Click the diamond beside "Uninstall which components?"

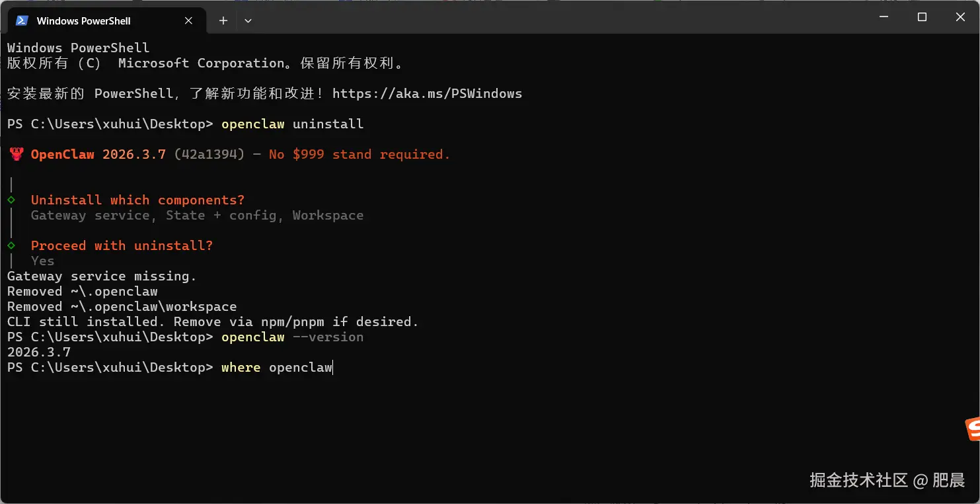point(11,200)
